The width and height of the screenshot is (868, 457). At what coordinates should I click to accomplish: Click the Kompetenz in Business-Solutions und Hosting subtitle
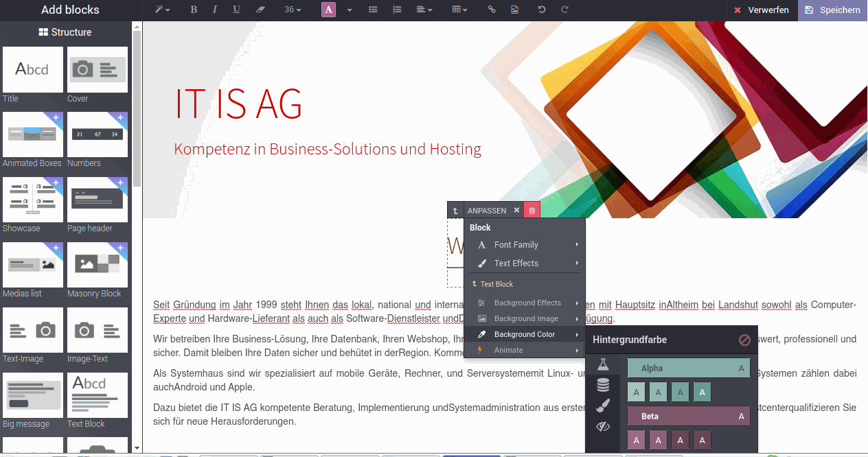[x=328, y=149]
